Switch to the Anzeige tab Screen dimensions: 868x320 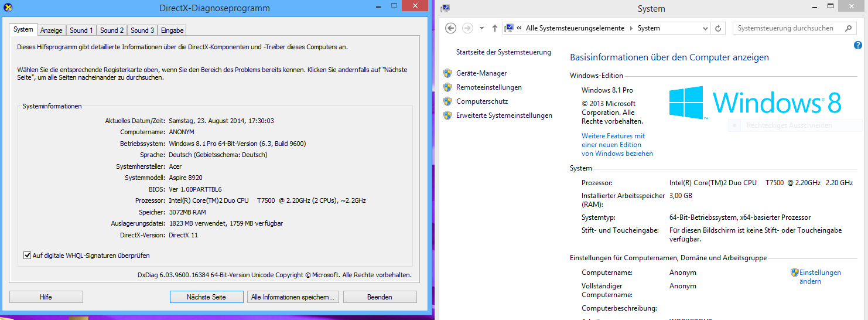point(52,30)
